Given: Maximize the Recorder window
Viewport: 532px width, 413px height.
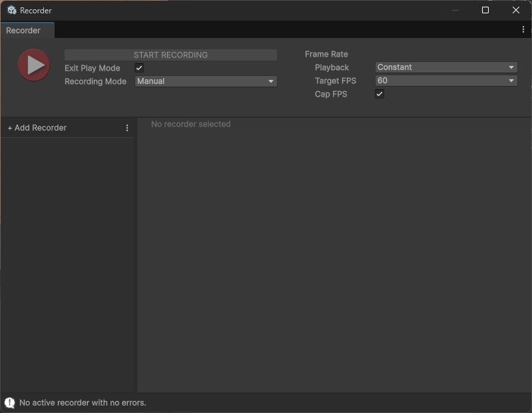Looking at the screenshot, I should click(485, 10).
